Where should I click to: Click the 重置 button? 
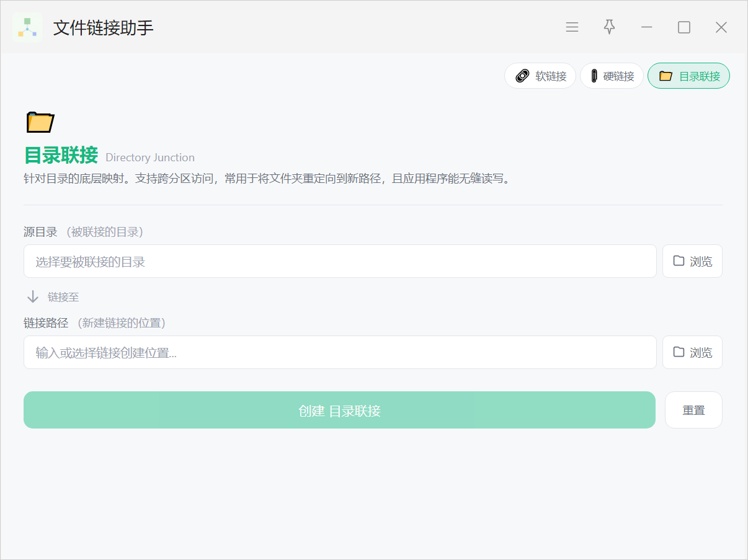click(x=693, y=410)
